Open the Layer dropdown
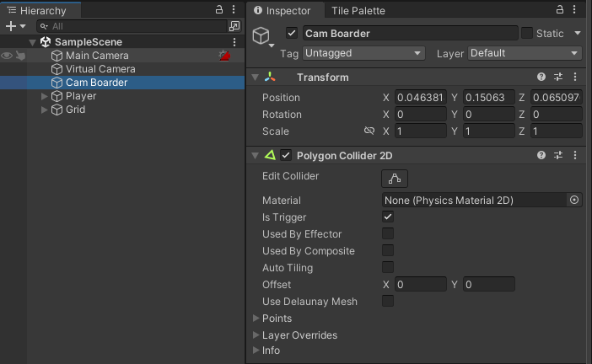 click(x=525, y=53)
